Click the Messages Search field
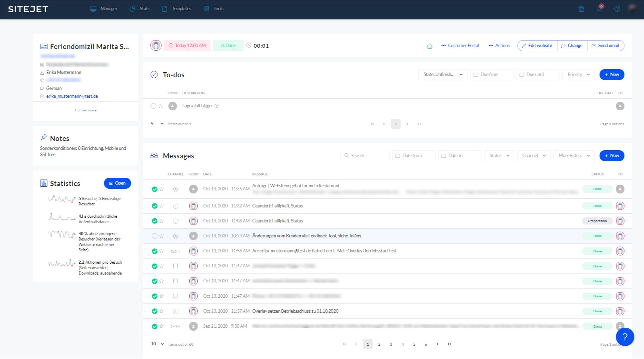This screenshot has height=359, width=644. click(x=365, y=156)
